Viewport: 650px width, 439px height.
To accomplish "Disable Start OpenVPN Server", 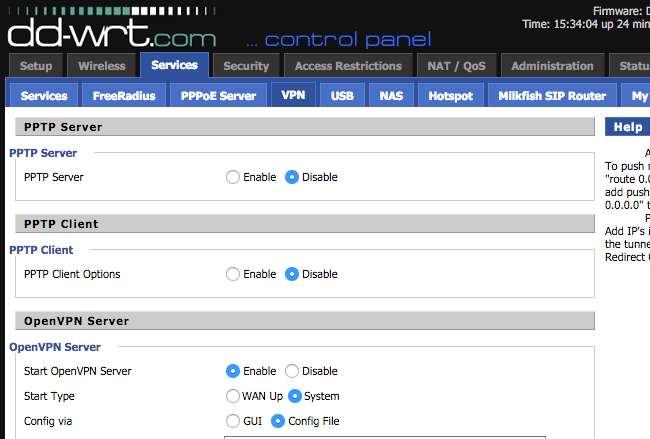I will click(292, 371).
